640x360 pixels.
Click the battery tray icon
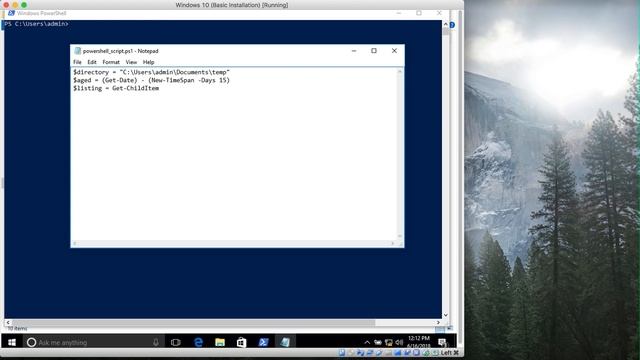[x=378, y=342]
